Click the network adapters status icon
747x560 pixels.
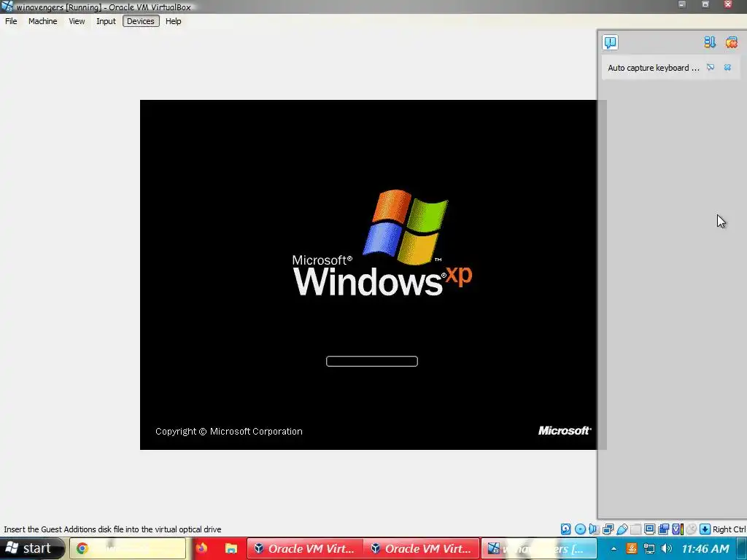(x=608, y=529)
